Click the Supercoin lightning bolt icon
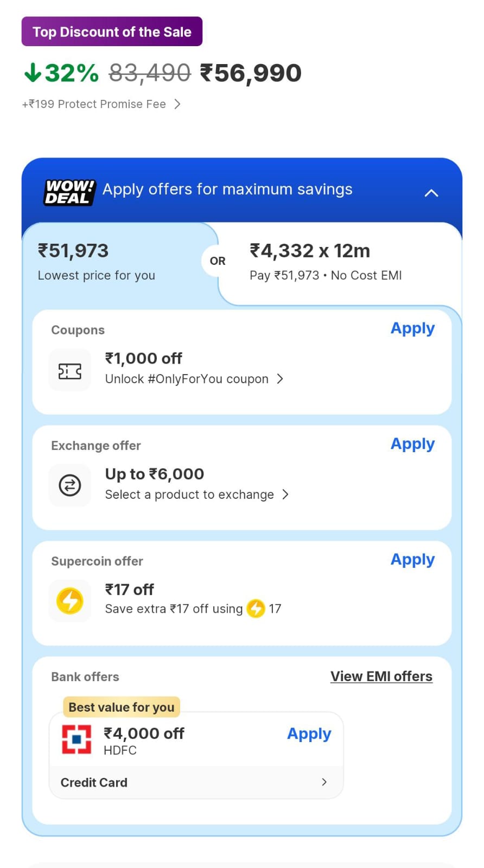 click(x=70, y=601)
